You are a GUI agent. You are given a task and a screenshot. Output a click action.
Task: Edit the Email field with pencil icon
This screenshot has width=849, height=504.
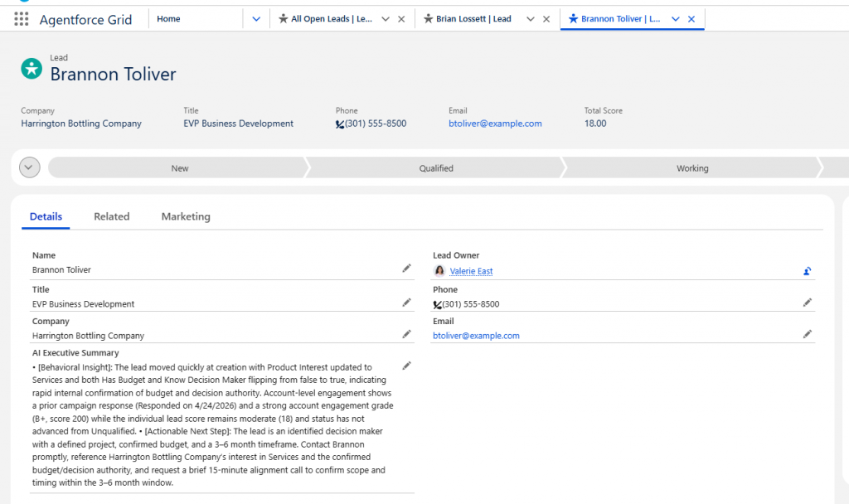808,334
